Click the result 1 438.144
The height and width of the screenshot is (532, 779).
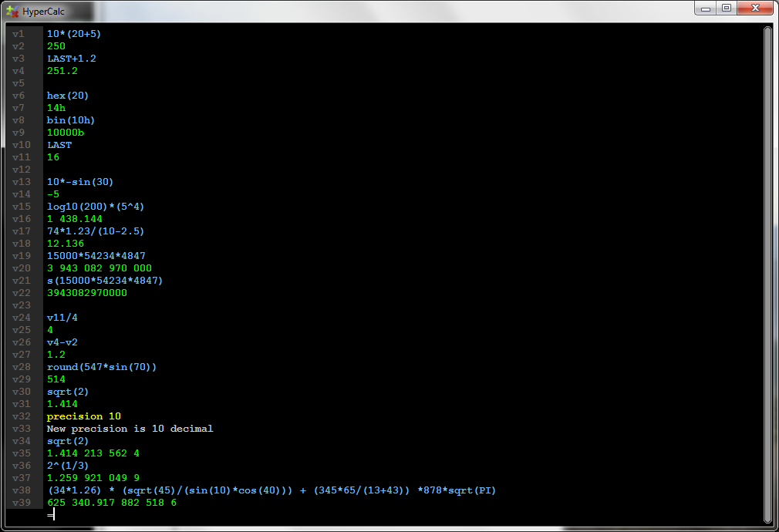[75, 219]
